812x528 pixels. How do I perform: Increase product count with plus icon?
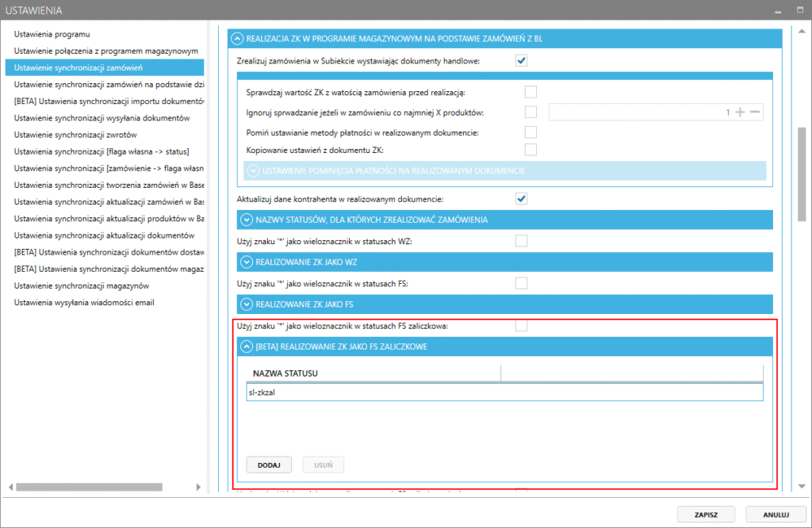(740, 113)
